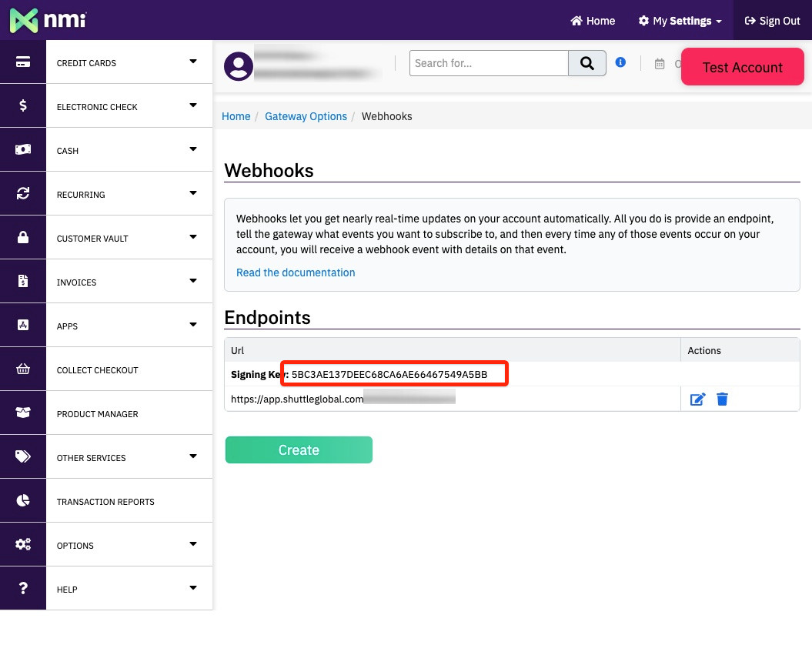Click the Other Services tags icon
Image resolution: width=812 pixels, height=655 pixels.
[23, 456]
